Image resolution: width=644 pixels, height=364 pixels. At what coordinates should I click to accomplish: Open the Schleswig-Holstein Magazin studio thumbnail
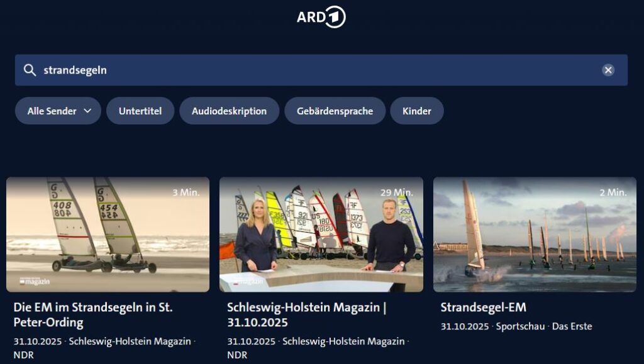click(x=321, y=234)
